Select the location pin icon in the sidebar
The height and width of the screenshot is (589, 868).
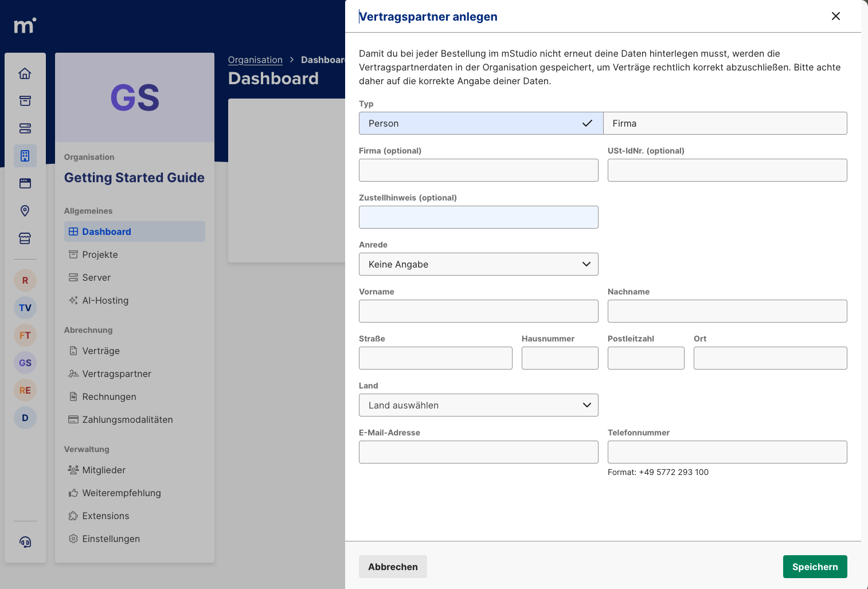click(x=25, y=211)
